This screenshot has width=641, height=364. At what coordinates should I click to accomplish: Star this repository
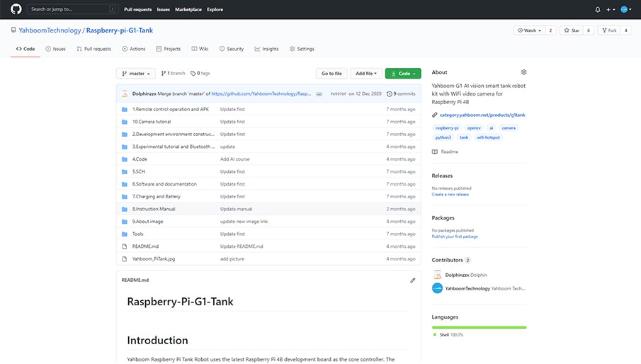pos(572,30)
